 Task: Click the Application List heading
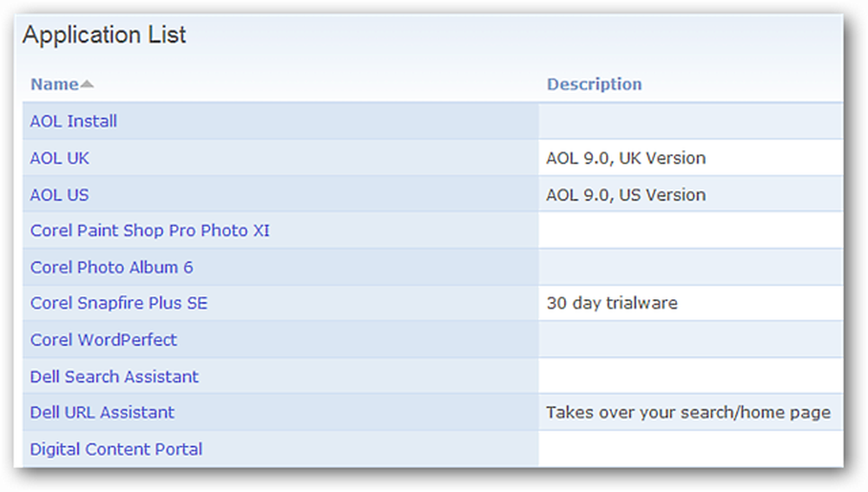pos(104,35)
